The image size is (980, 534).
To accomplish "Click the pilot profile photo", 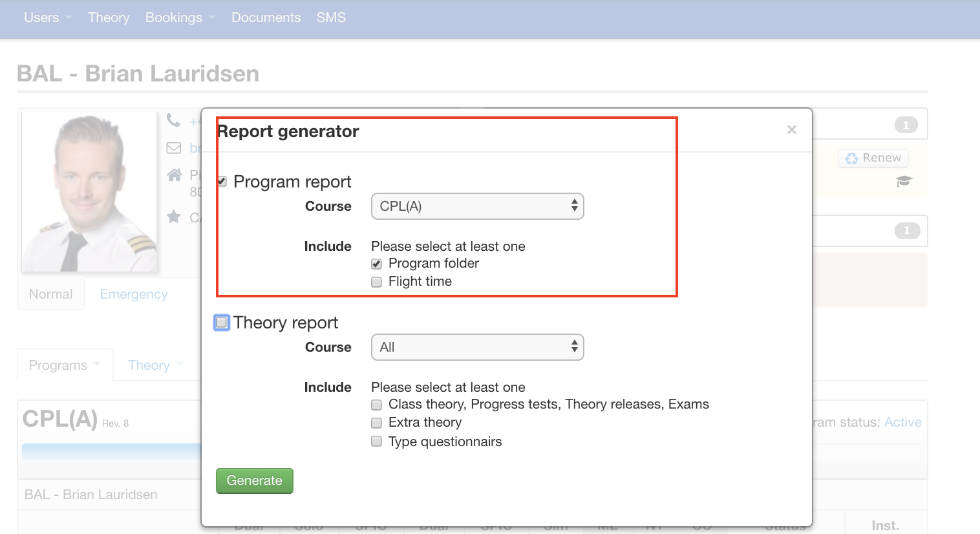I will click(x=89, y=192).
